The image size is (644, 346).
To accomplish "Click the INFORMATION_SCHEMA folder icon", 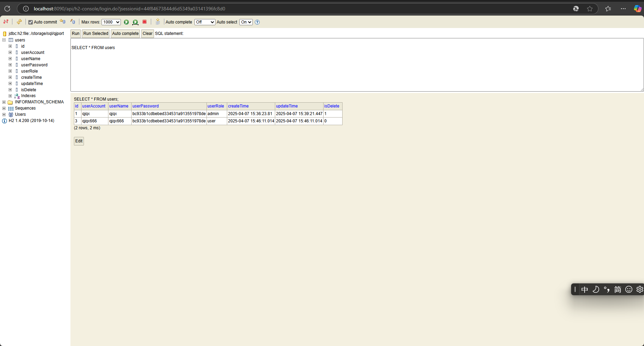I will click(x=10, y=102).
